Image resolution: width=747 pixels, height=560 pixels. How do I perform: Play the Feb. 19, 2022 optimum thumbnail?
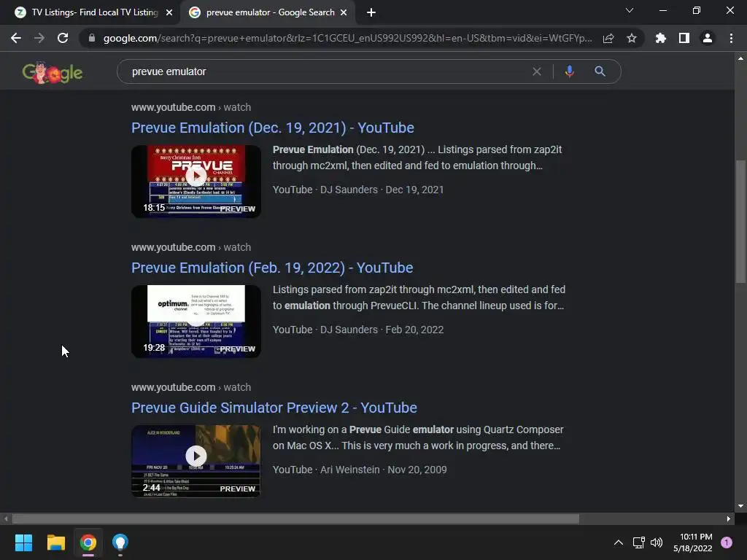point(196,322)
